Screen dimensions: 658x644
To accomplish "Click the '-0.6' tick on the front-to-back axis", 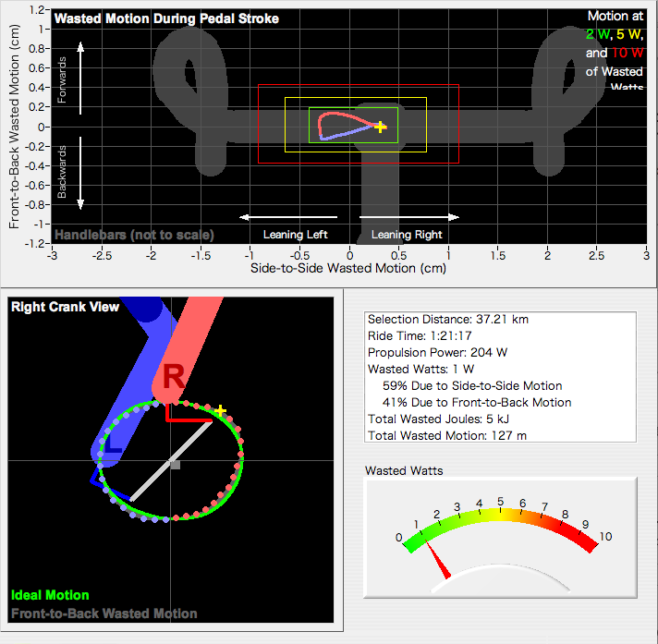I will coord(35,185).
